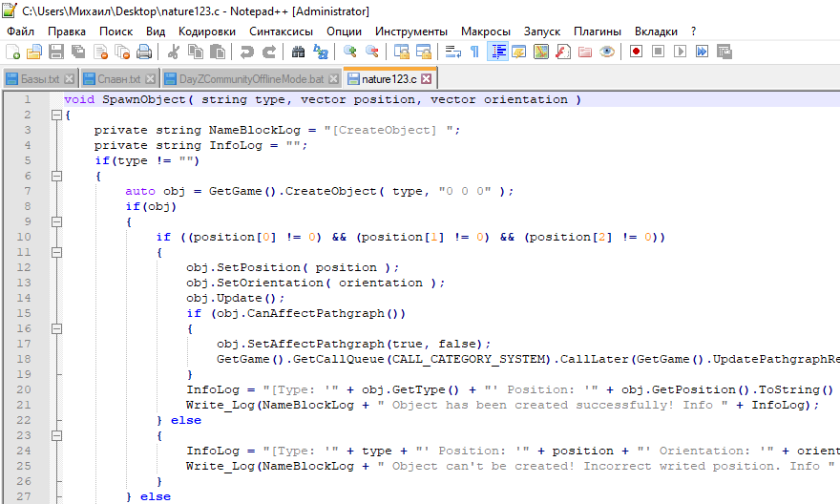The width and height of the screenshot is (840, 504).
Task: Save the recorded macro icon
Action: coord(724,52)
